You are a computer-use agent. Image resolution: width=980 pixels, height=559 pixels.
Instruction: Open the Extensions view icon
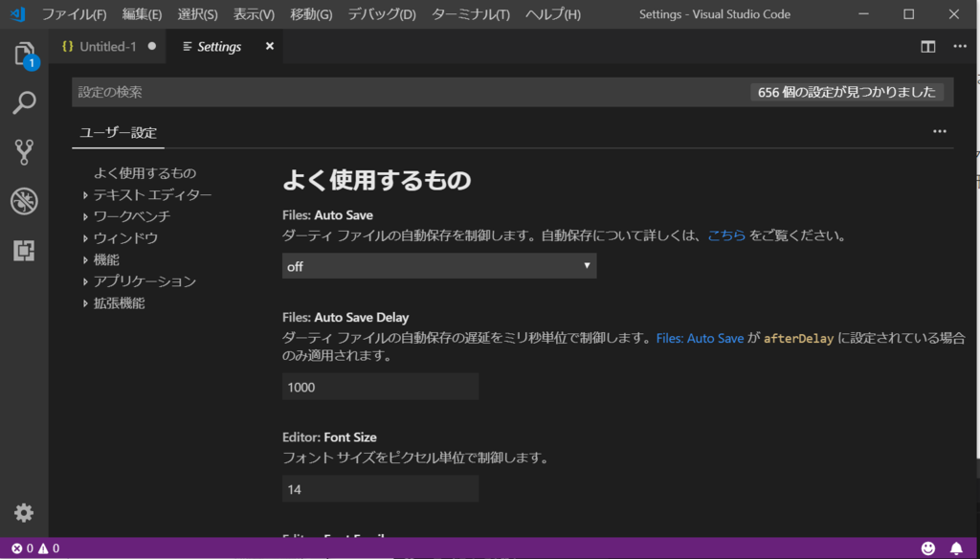click(24, 250)
